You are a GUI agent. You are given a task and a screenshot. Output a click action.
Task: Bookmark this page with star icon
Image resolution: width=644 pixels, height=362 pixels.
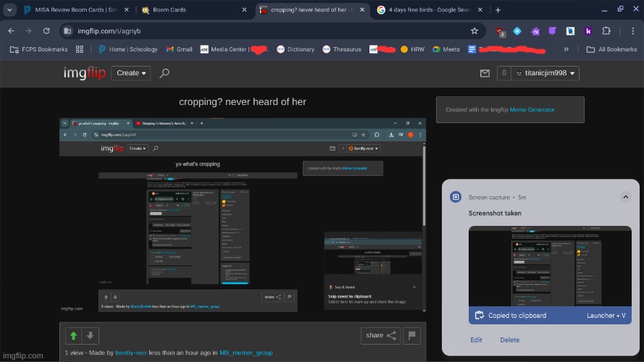coord(474,31)
